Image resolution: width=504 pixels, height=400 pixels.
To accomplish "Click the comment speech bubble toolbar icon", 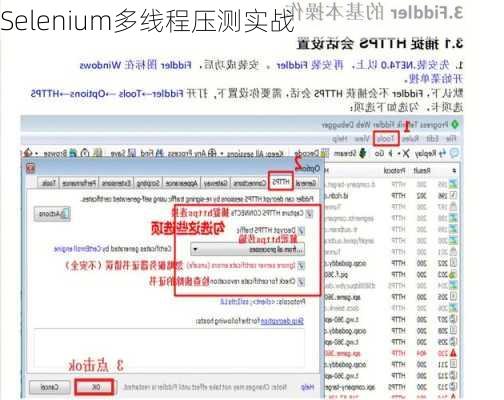I will click(454, 153).
